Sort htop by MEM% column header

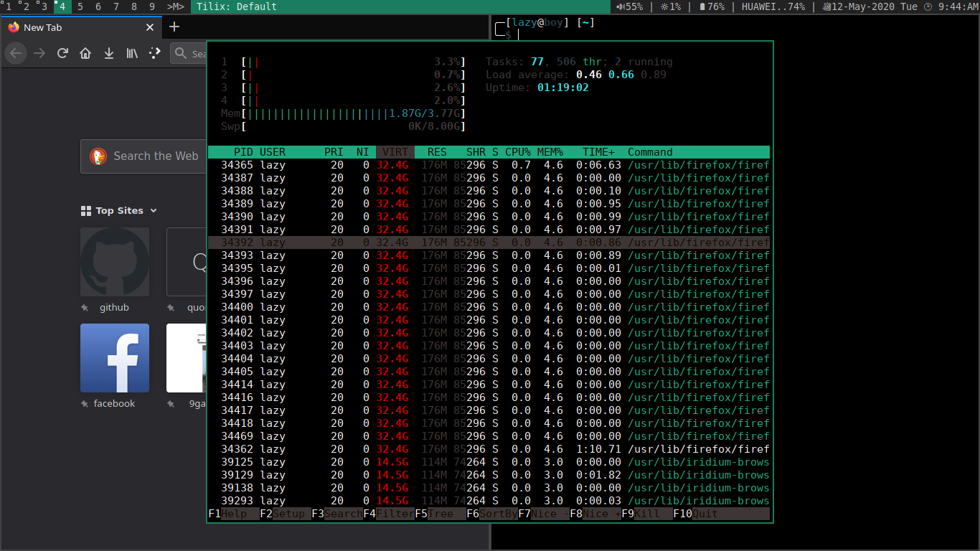pos(550,152)
